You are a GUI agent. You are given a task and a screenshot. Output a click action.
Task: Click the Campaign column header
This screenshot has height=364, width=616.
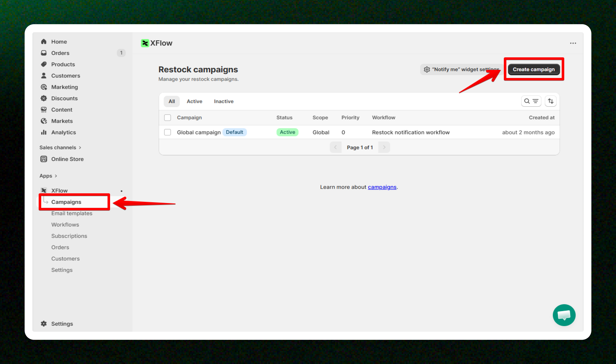[x=189, y=117]
